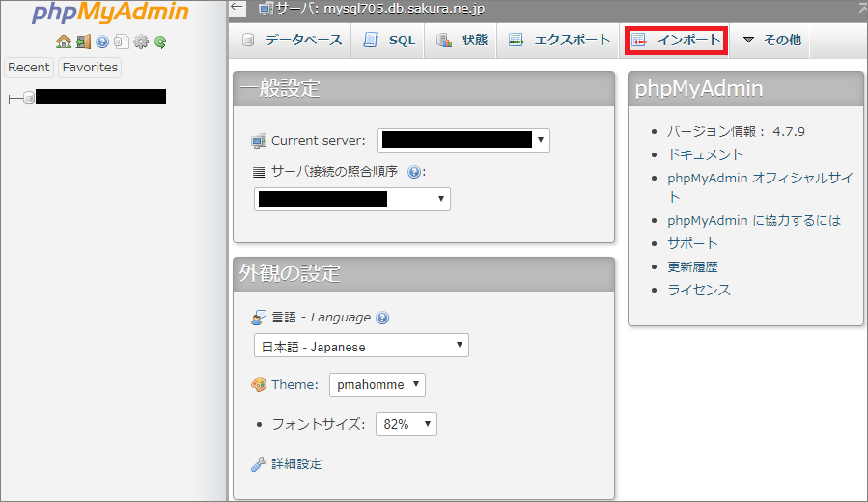The width and height of the screenshot is (868, 502).
Task: Open the サポート link
Action: 692,243
